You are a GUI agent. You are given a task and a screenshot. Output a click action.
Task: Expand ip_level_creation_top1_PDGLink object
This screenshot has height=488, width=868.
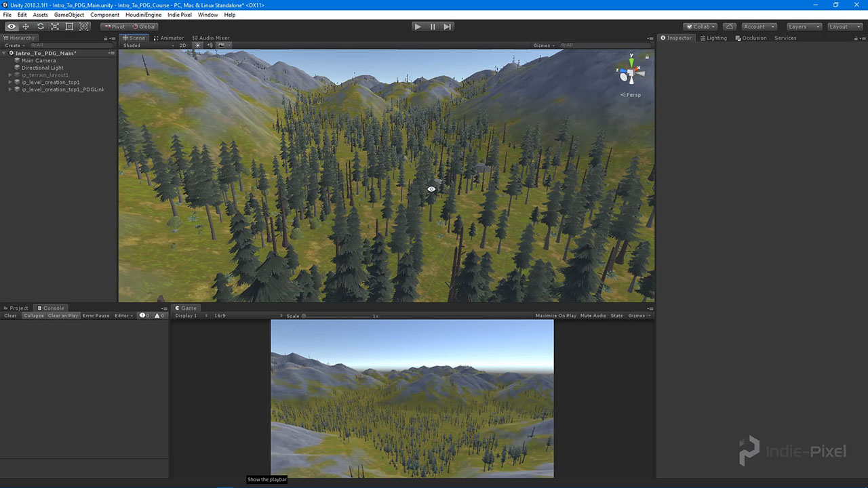[x=10, y=89]
